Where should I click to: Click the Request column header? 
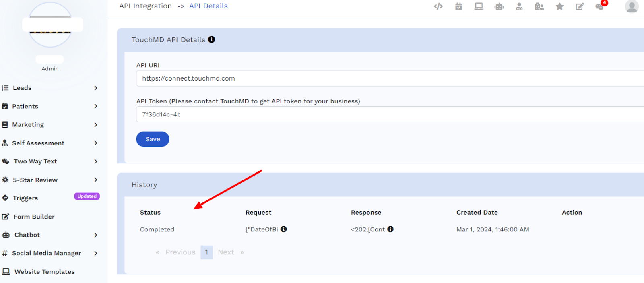pos(258,212)
